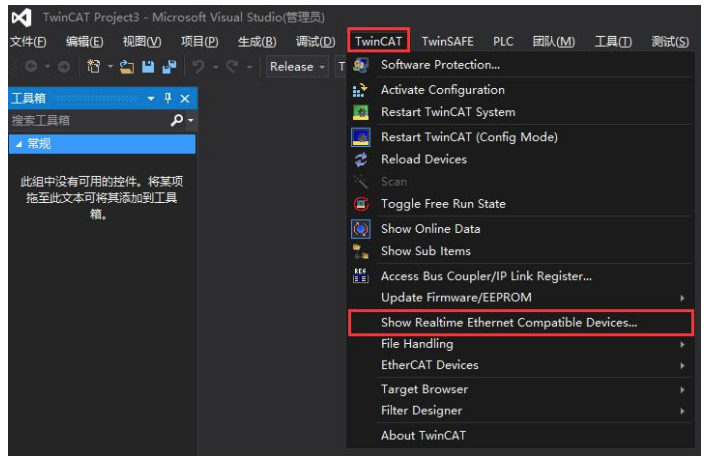Open the PLC menu

[x=503, y=42]
